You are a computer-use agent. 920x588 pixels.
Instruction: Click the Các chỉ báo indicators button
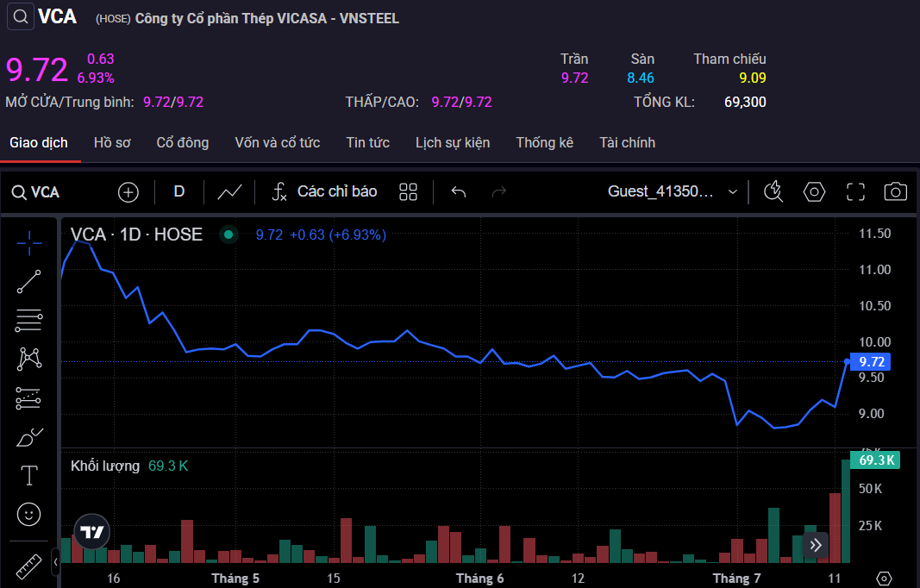pyautogui.click(x=324, y=191)
